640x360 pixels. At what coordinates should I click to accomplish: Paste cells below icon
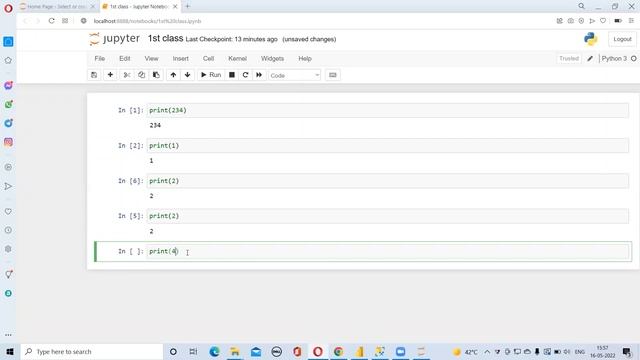click(156, 75)
